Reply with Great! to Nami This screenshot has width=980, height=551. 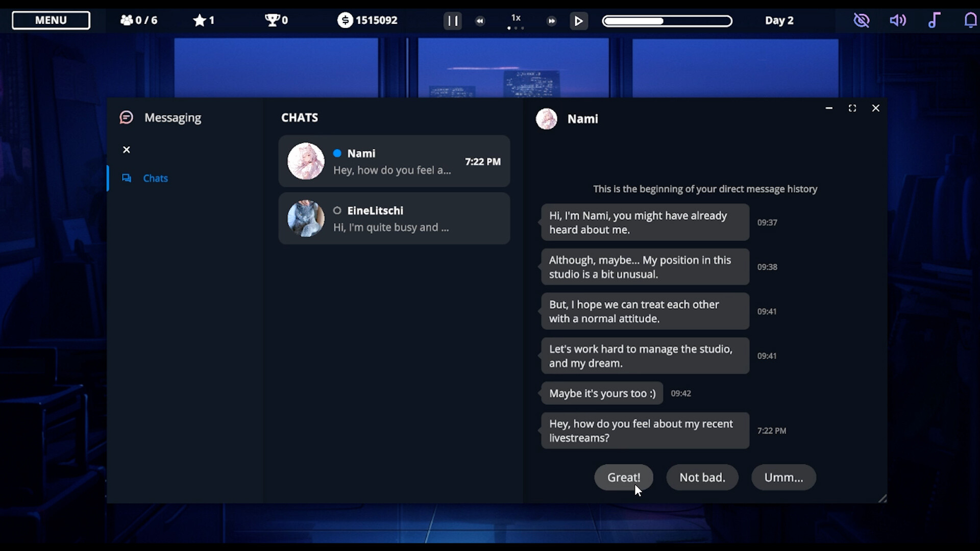623,477
